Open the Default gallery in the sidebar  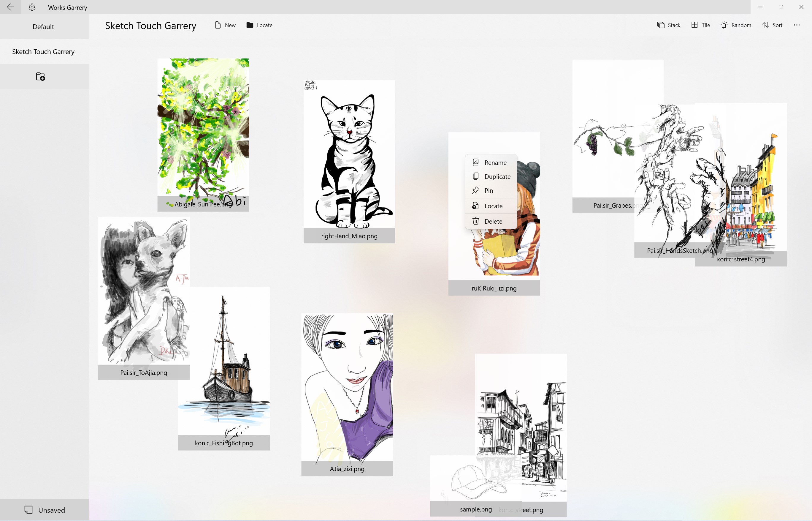[x=43, y=27]
